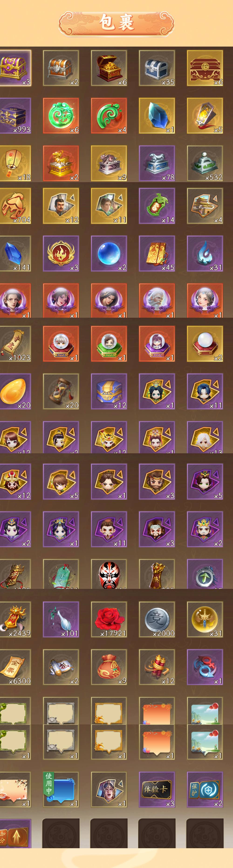Select the blue orb item x2
The width and height of the screenshot is (233, 868).
[x=109, y=253]
